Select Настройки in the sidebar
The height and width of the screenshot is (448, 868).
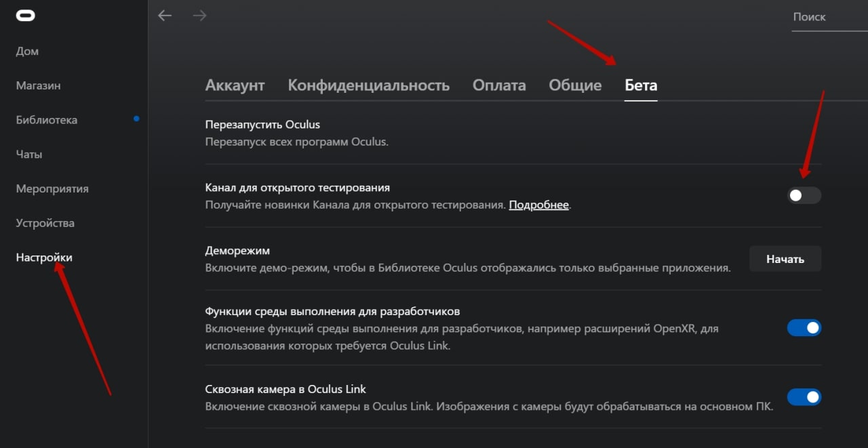point(44,258)
